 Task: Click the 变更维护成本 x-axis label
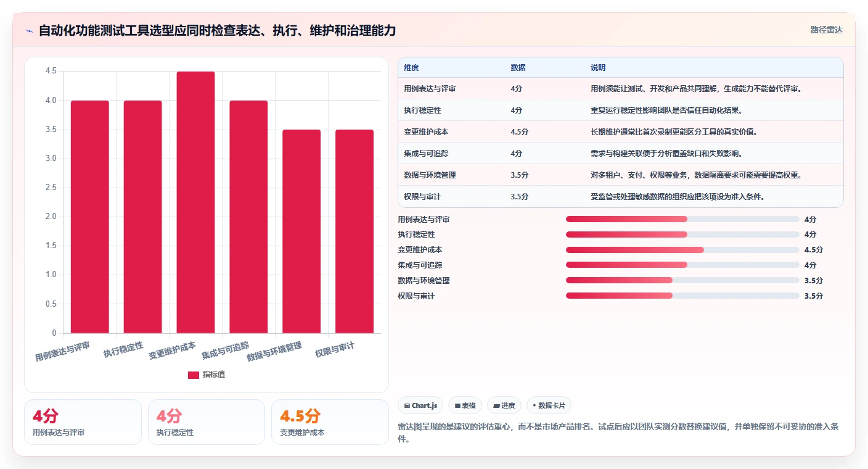pos(172,351)
